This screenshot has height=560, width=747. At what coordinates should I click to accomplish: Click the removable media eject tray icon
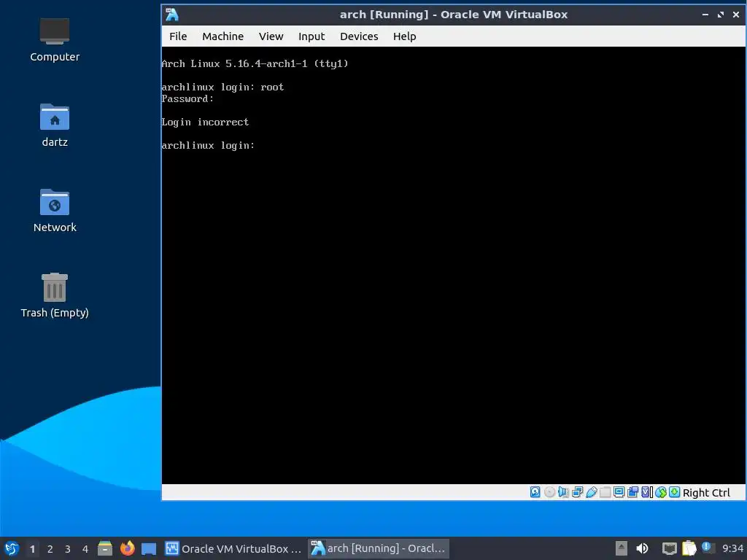pyautogui.click(x=622, y=548)
